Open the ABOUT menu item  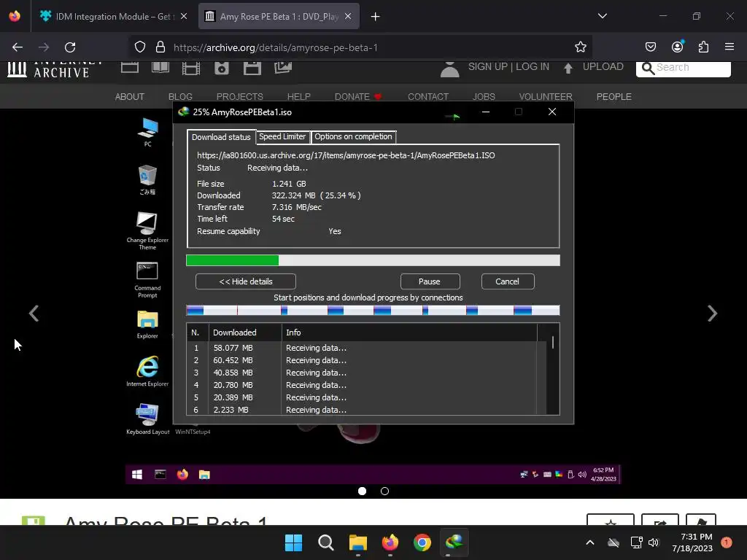click(x=130, y=97)
